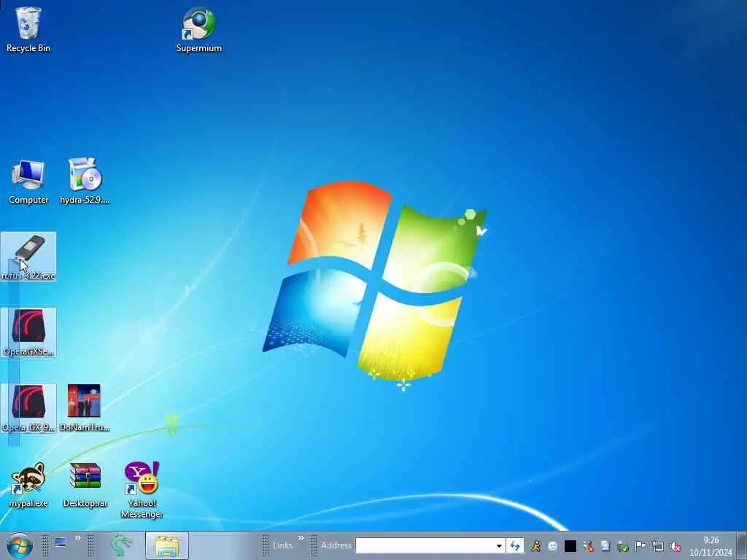
Task: Open the clock showing 9:26
Action: coord(711,546)
